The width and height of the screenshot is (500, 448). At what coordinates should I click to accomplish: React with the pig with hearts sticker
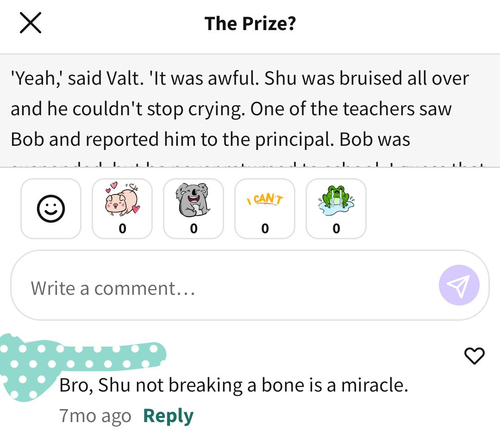coord(122,209)
